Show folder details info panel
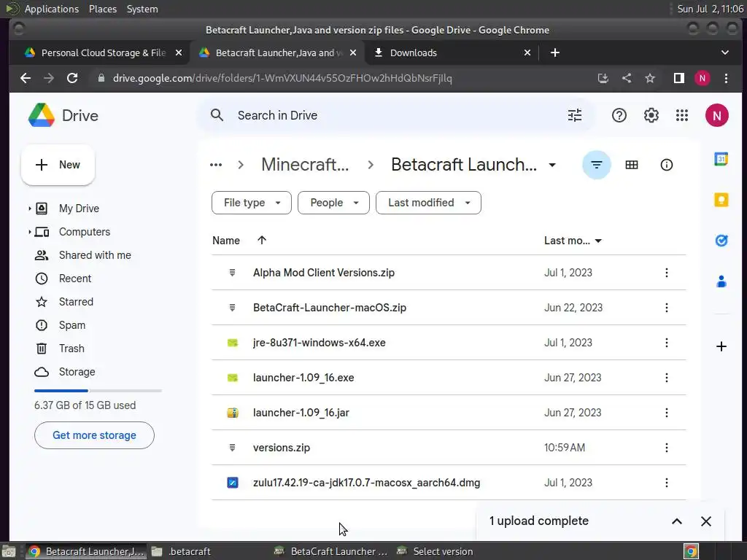 coord(666,165)
